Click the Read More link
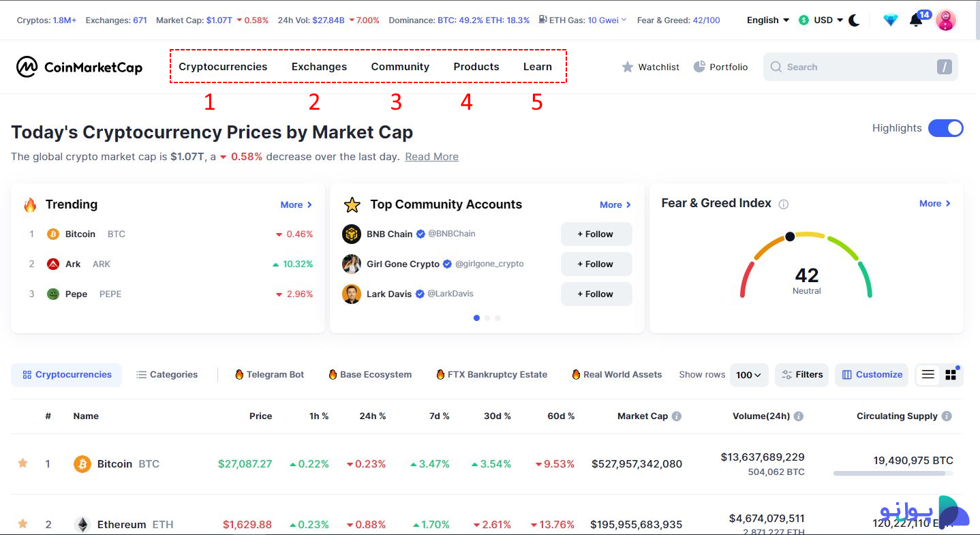The width and height of the screenshot is (980, 535). [432, 157]
